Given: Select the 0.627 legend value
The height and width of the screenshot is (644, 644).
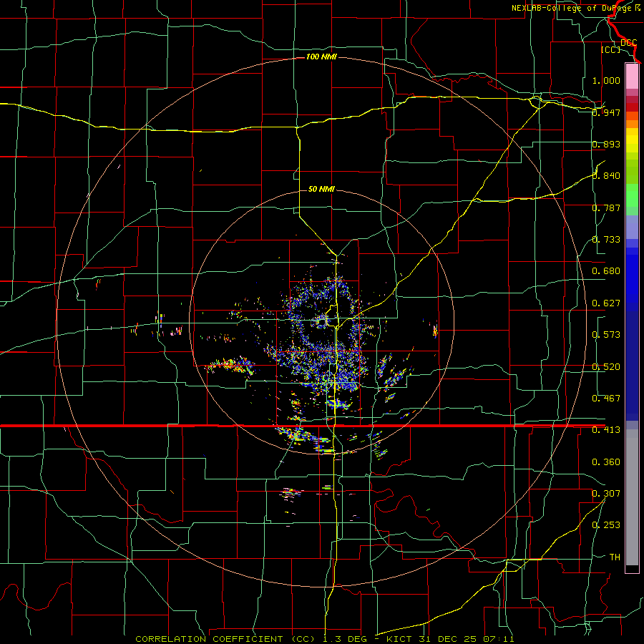Looking at the screenshot, I should click(606, 303).
